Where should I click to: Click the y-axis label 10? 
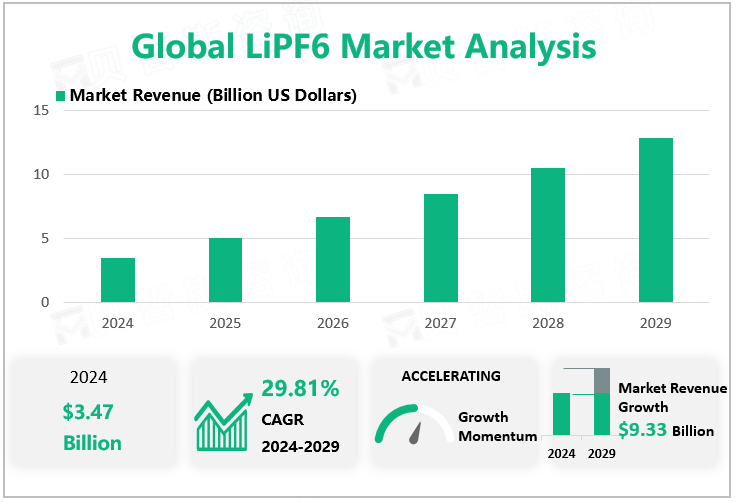pos(41,174)
